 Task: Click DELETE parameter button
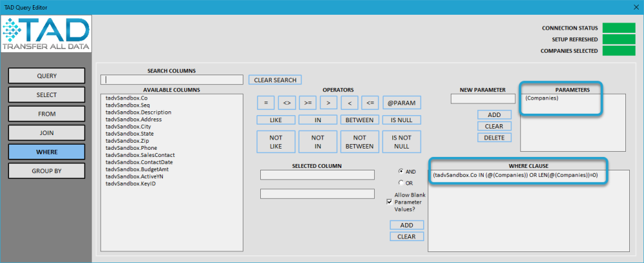[x=495, y=138]
